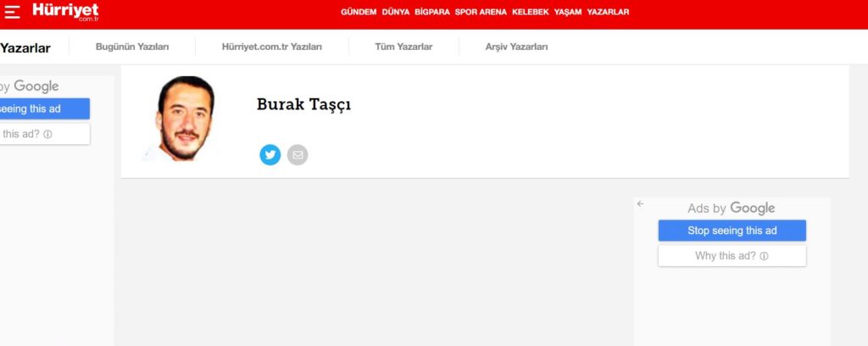Click the back arrow in right ad panel
Screen dimensions: 868x346
[641, 204]
